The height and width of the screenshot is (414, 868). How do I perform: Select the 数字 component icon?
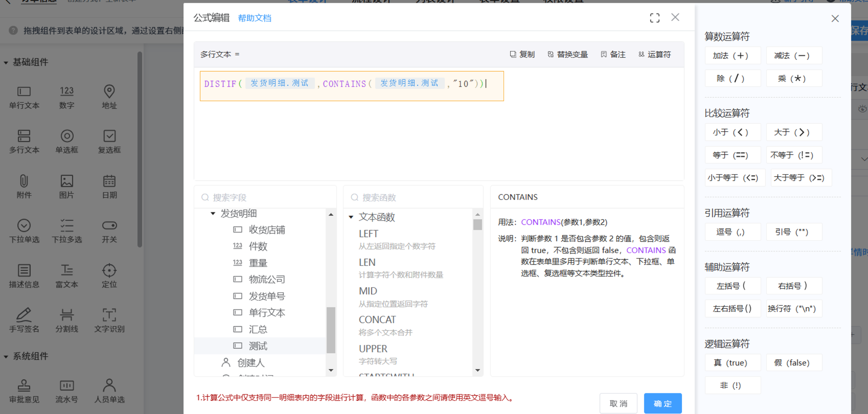pos(67,97)
